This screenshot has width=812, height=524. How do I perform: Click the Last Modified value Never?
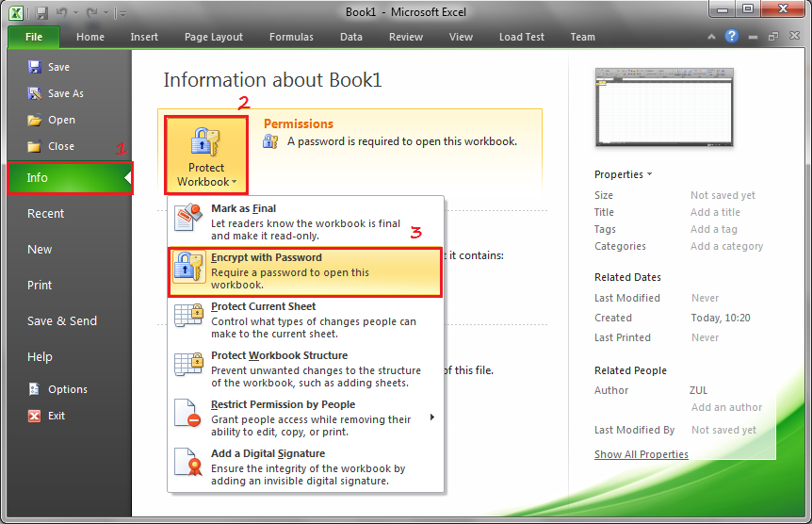click(x=705, y=298)
